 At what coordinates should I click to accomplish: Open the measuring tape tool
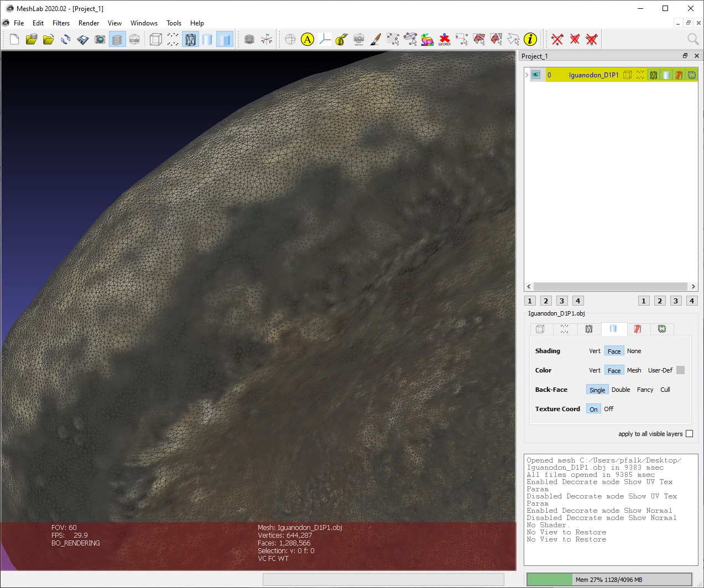pyautogui.click(x=341, y=39)
